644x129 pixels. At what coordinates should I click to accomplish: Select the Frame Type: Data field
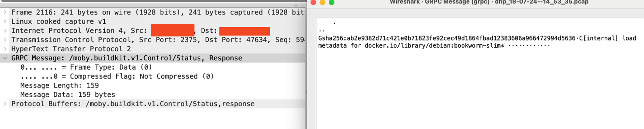pyautogui.click(x=86, y=67)
